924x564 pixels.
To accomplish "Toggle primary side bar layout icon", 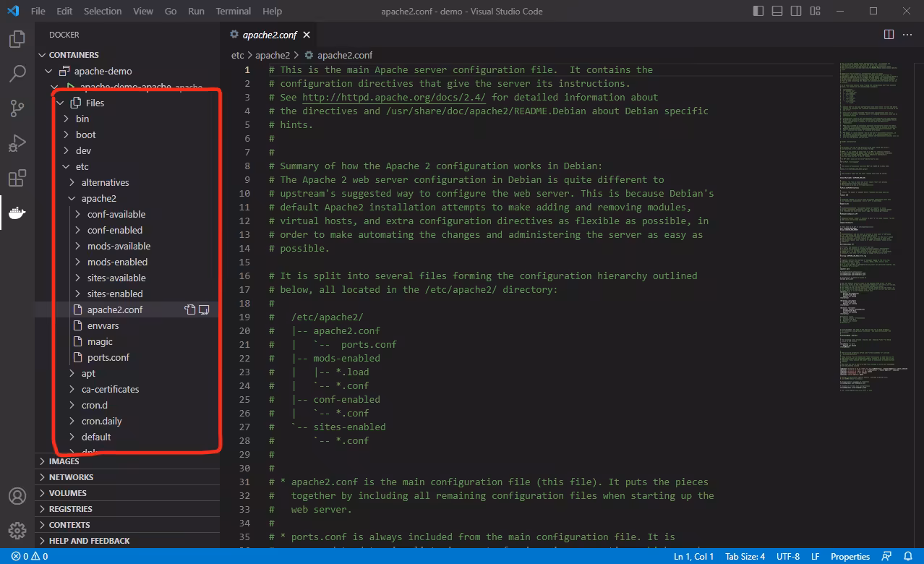I will click(x=758, y=11).
